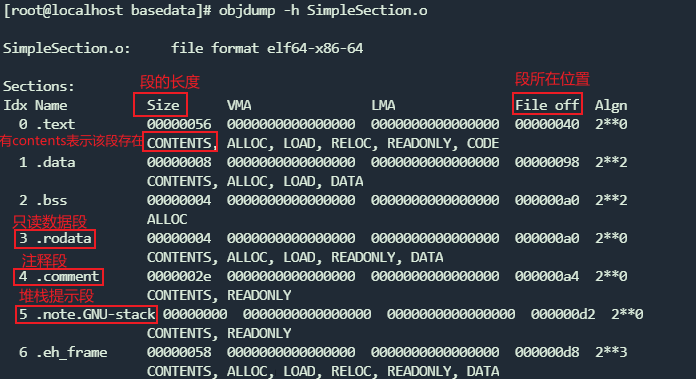Click the red 段的长度 annotation
This screenshot has width=696, height=379.
point(170,82)
